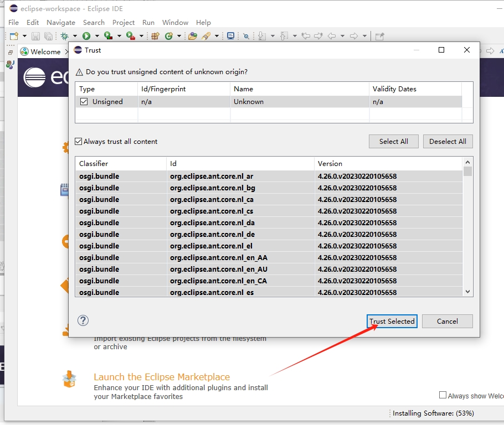This screenshot has height=425, width=504.
Task: Open the Edit menu
Action: tap(33, 23)
